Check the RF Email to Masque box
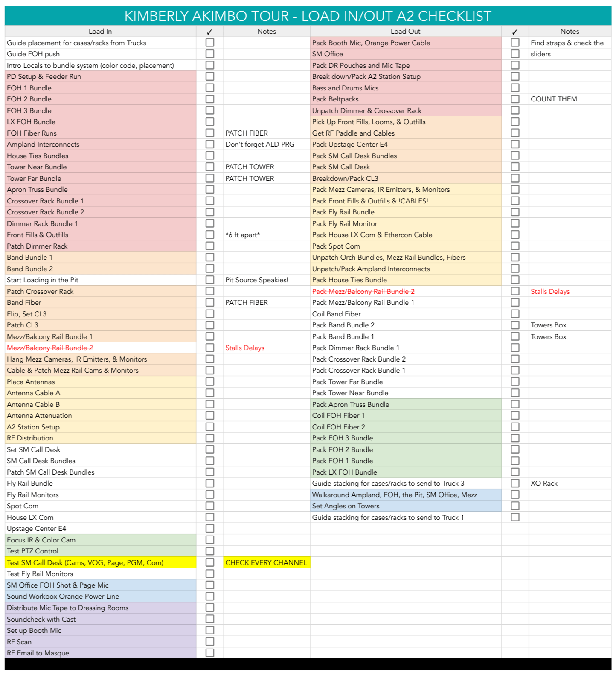The image size is (616, 675). pyautogui.click(x=209, y=653)
